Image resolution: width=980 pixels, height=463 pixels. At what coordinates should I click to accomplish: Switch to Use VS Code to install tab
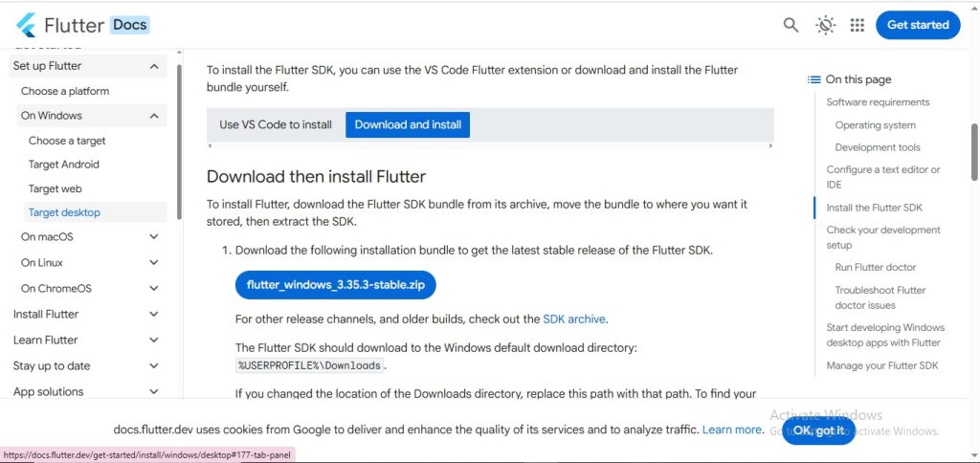(276, 124)
